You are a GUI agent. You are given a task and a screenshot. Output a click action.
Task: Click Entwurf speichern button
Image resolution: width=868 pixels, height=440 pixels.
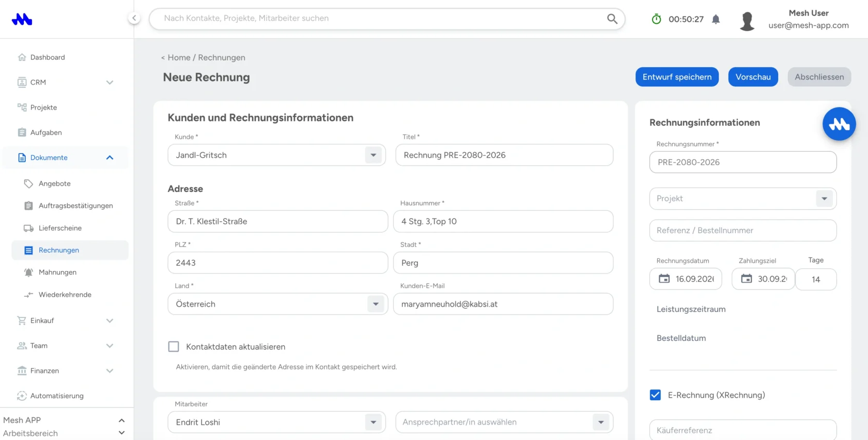(677, 77)
